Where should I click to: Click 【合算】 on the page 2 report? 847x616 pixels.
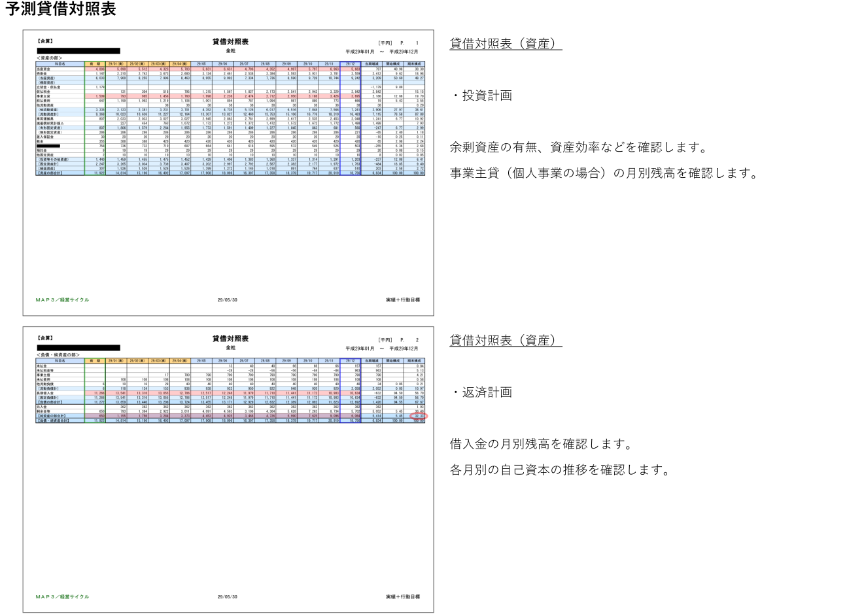coord(44,339)
